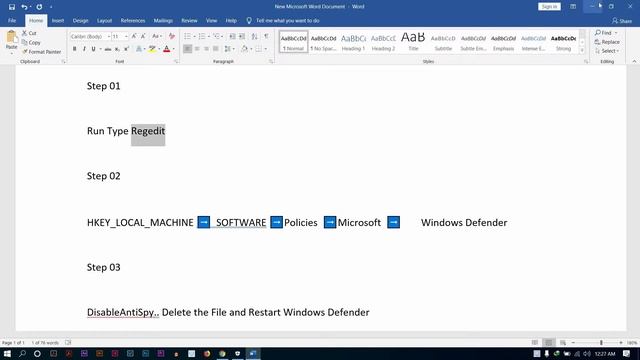This screenshot has height=360, width=640.
Task: Undo the last action
Action: [24, 7]
